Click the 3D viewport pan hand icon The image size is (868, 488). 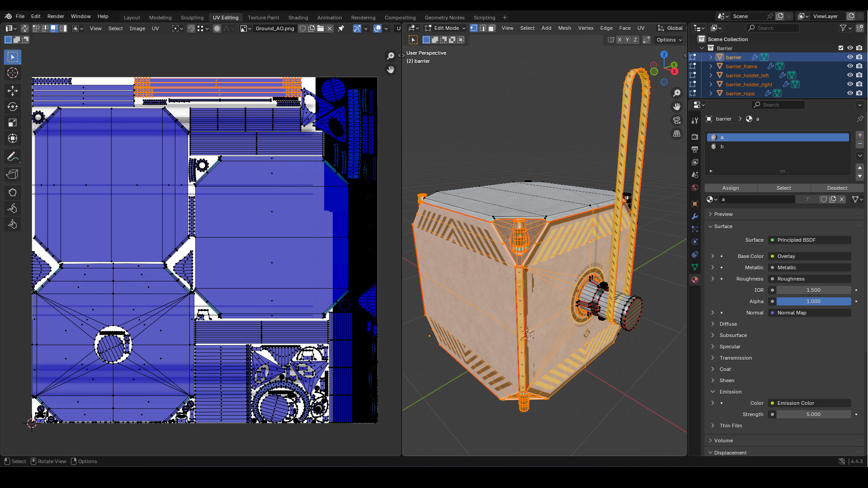[677, 107]
